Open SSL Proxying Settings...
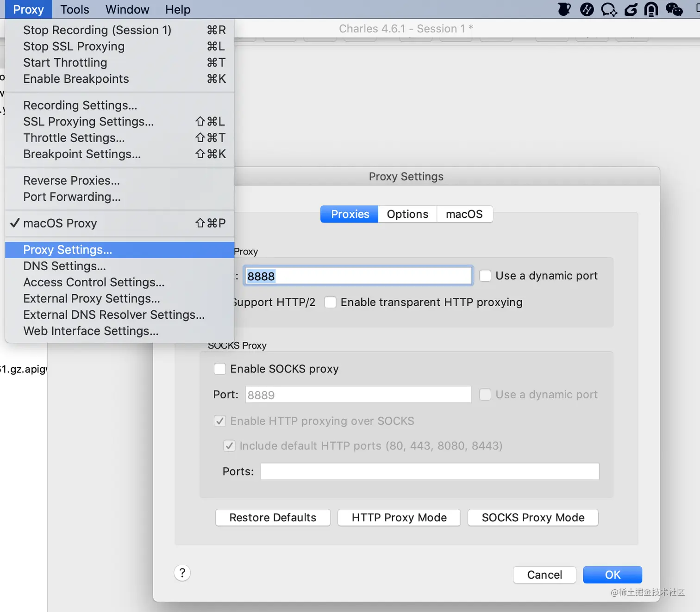 (x=120, y=122)
